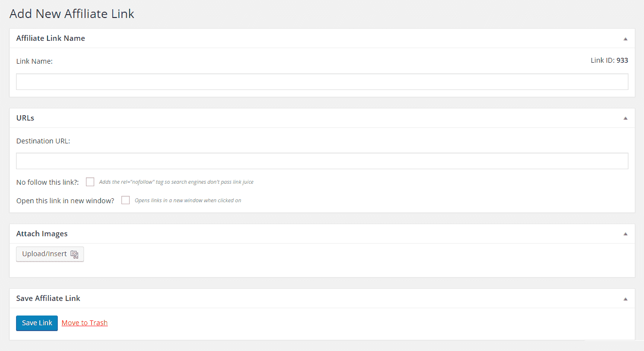Focus the Link Name text field
The height and width of the screenshot is (351, 644).
[x=322, y=82]
